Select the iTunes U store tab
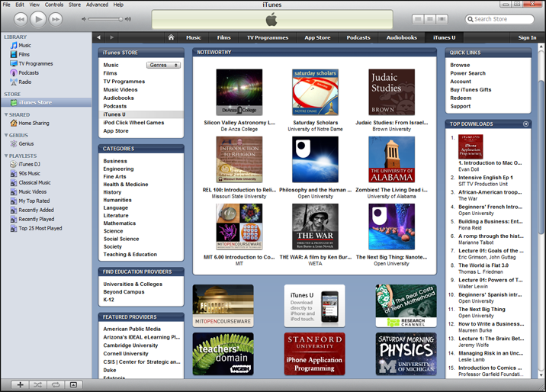 [444, 37]
